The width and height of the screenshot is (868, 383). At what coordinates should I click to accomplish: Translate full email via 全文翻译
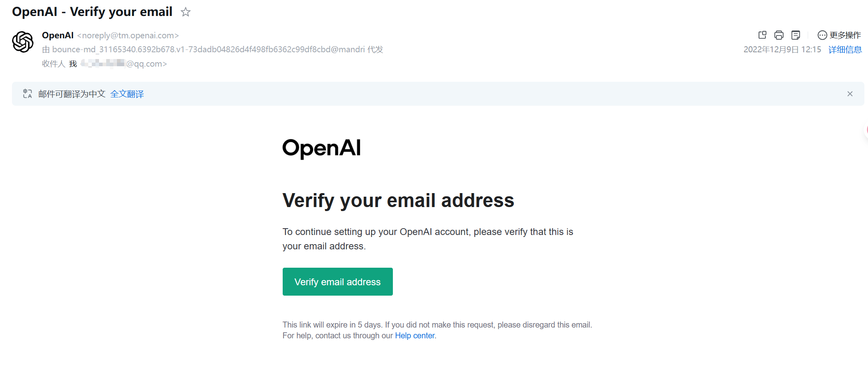(127, 94)
